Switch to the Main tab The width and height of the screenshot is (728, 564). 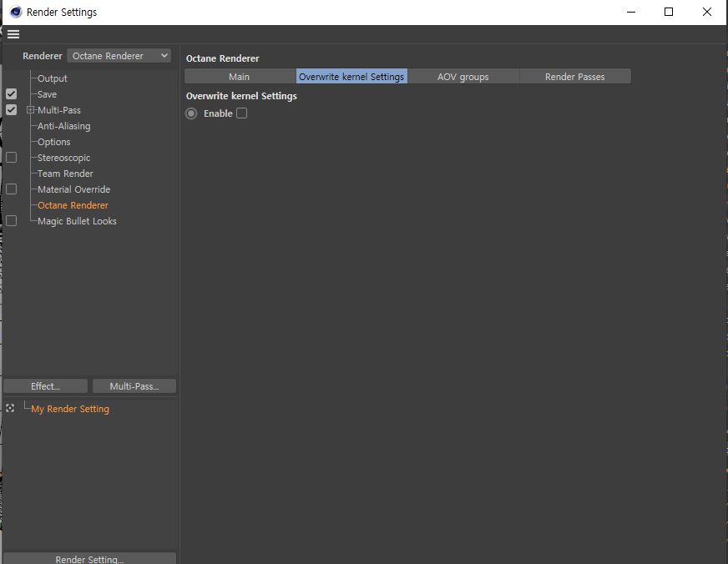(240, 77)
